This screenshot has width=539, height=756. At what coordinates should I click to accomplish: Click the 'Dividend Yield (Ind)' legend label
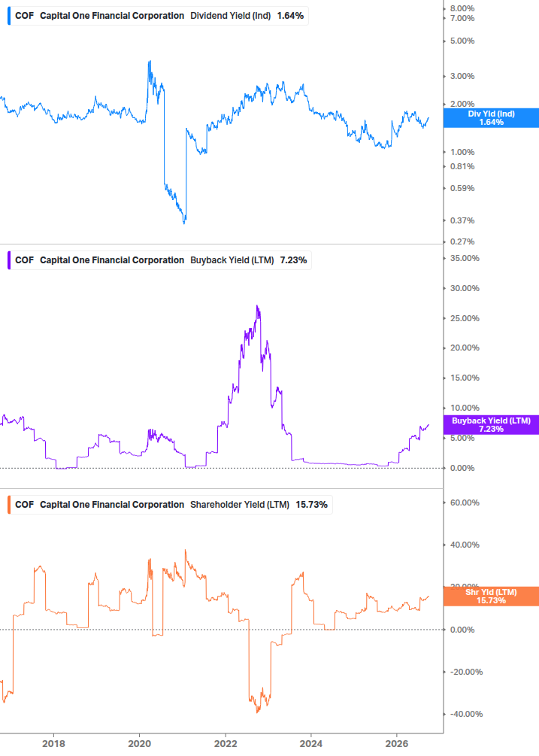pyautogui.click(x=230, y=16)
